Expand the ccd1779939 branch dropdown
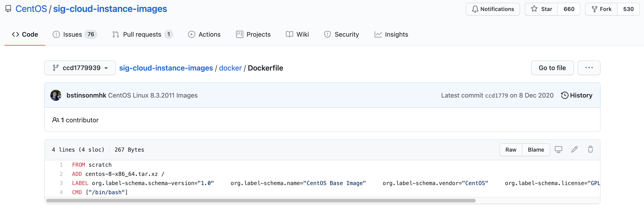Viewport: 644px width, 213px height. coord(80,68)
